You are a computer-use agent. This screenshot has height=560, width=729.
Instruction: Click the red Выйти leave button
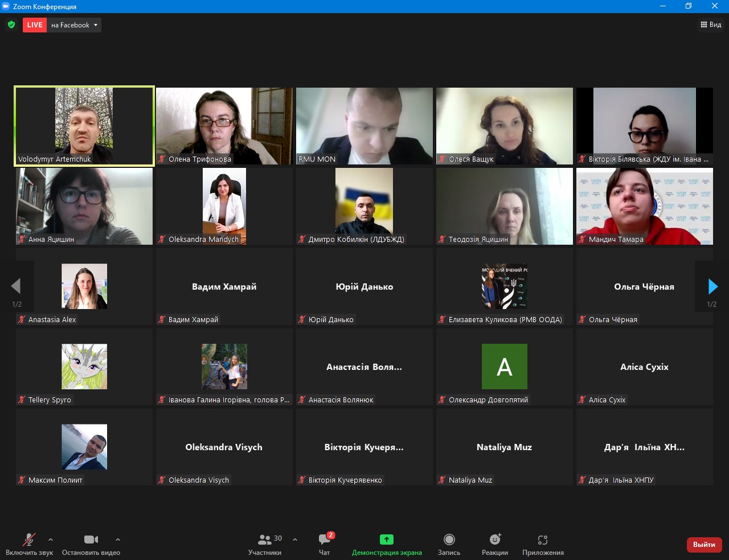click(704, 545)
